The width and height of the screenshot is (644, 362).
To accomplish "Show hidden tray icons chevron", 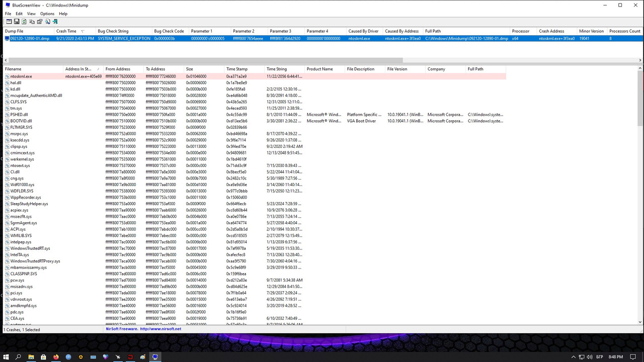I will 574,357.
